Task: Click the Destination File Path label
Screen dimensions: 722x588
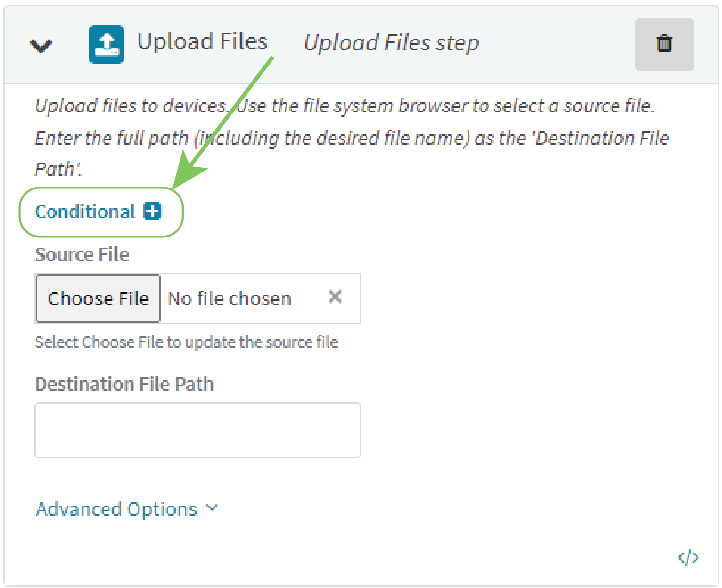Action: click(x=124, y=384)
